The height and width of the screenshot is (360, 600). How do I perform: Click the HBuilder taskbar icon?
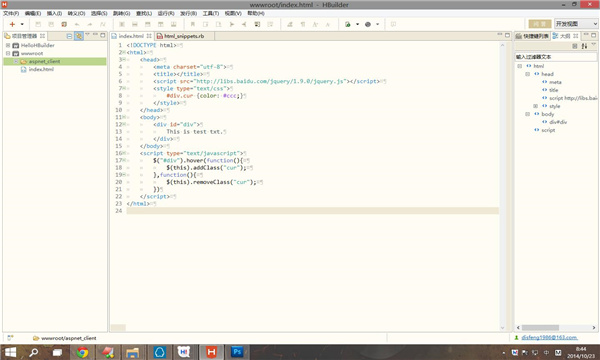211,352
